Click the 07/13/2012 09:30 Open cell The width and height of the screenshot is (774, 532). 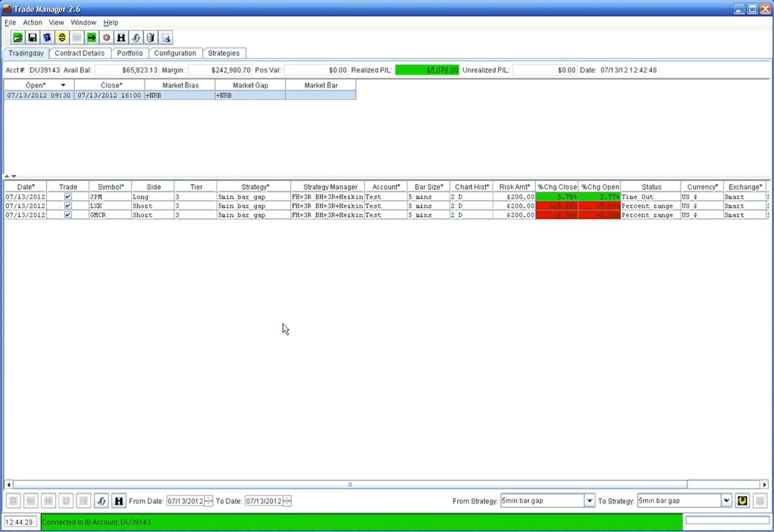pos(39,95)
